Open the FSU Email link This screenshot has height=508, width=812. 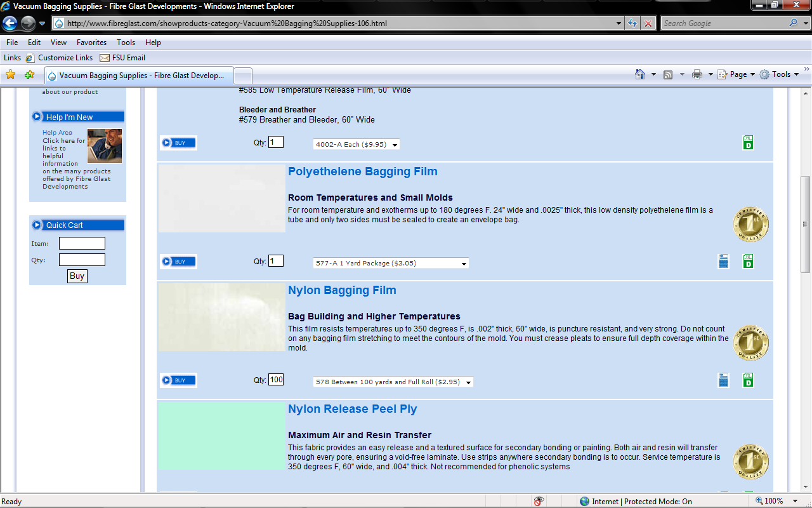122,58
